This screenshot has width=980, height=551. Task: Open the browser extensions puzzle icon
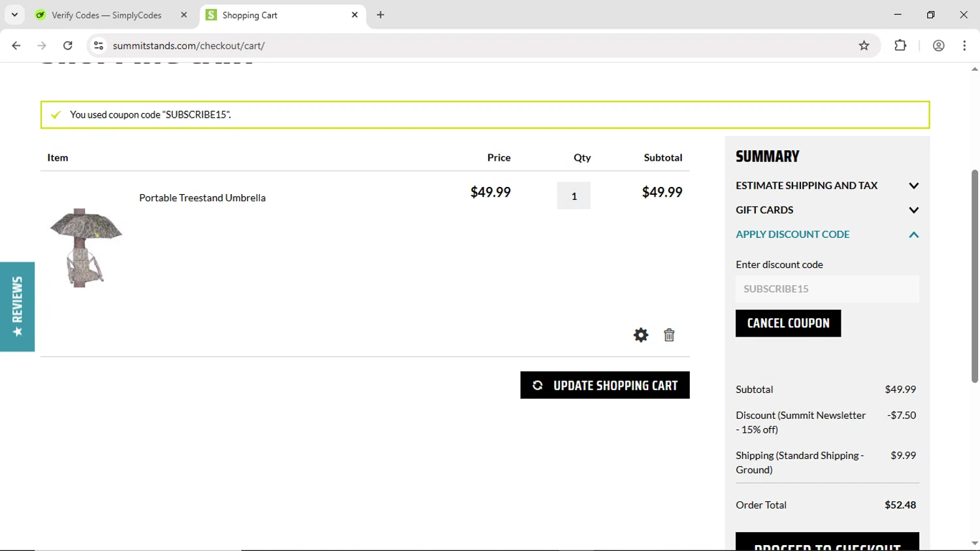pos(900,46)
